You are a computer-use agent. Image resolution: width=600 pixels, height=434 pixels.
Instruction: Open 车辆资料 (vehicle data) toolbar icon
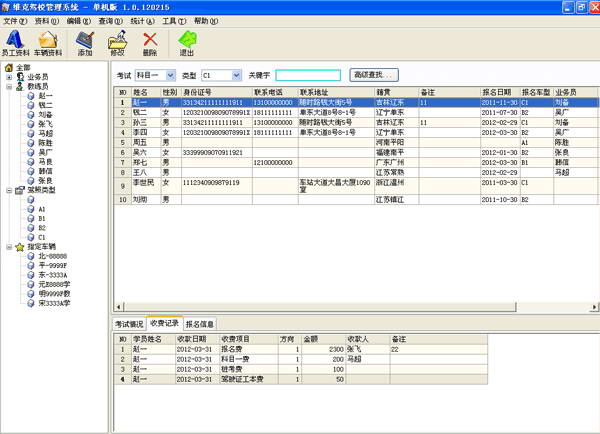click(x=48, y=42)
